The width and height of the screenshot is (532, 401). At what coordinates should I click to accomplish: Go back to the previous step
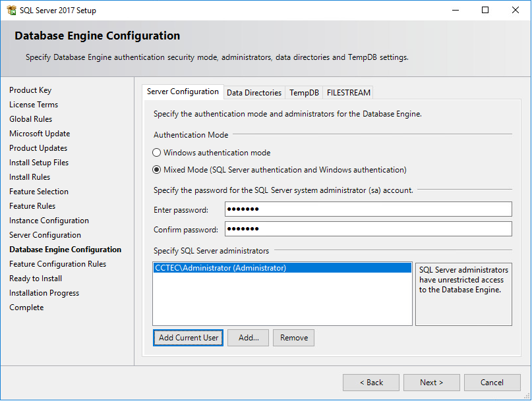pyautogui.click(x=370, y=382)
